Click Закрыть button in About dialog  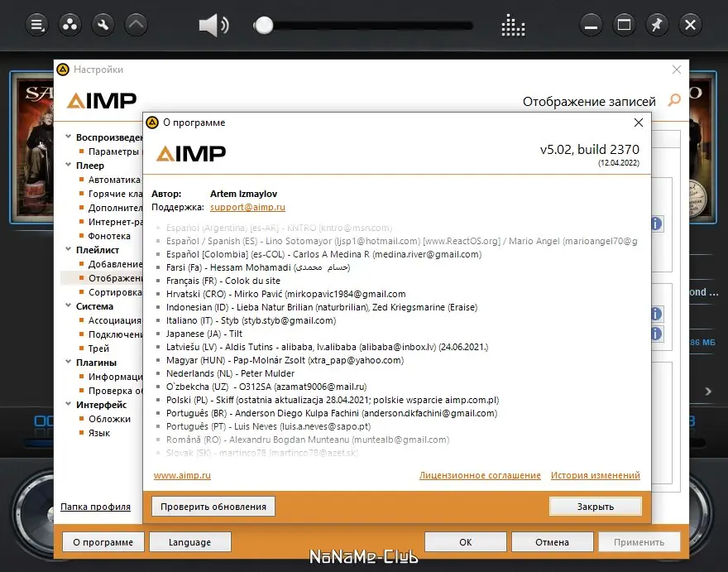coord(595,507)
